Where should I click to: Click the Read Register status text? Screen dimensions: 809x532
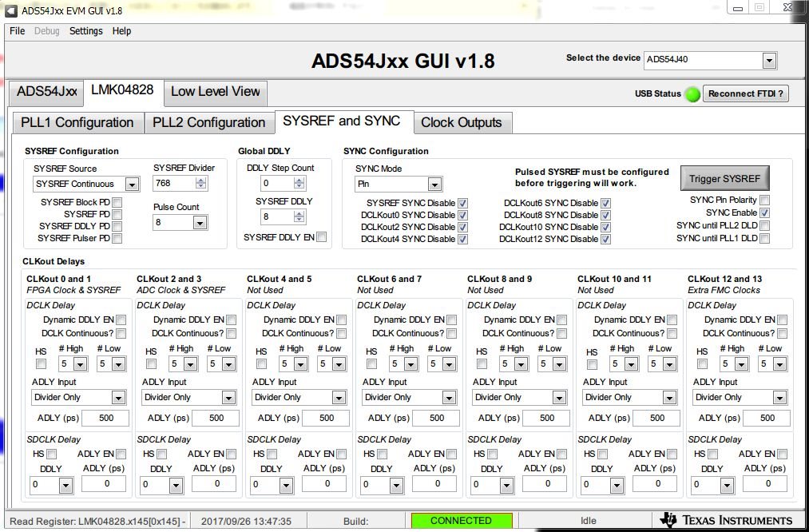click(x=97, y=521)
